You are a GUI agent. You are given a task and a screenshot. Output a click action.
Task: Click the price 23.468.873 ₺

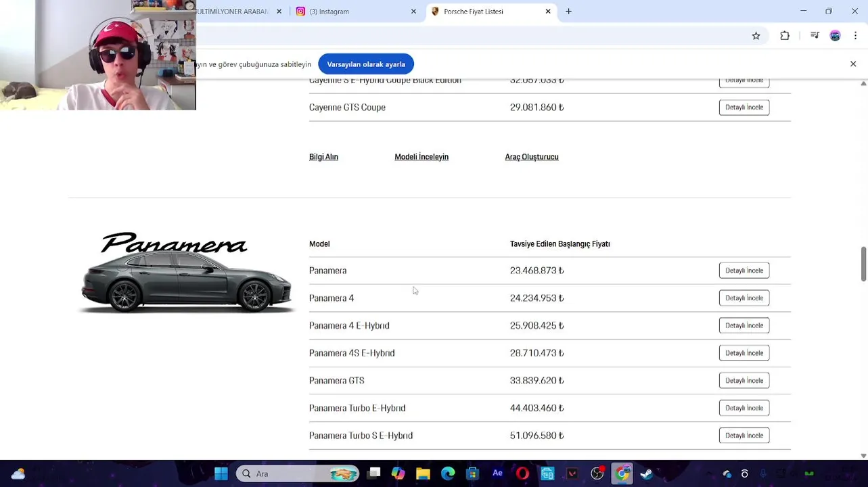tap(537, 271)
